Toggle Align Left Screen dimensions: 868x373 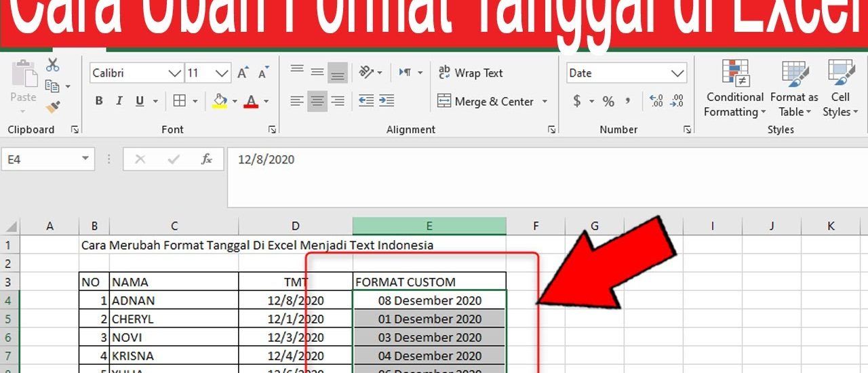[x=297, y=101]
